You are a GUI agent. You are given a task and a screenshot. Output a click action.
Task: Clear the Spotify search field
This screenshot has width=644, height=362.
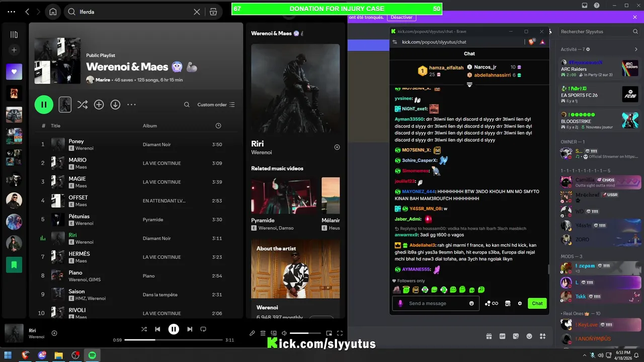pyautogui.click(x=197, y=12)
